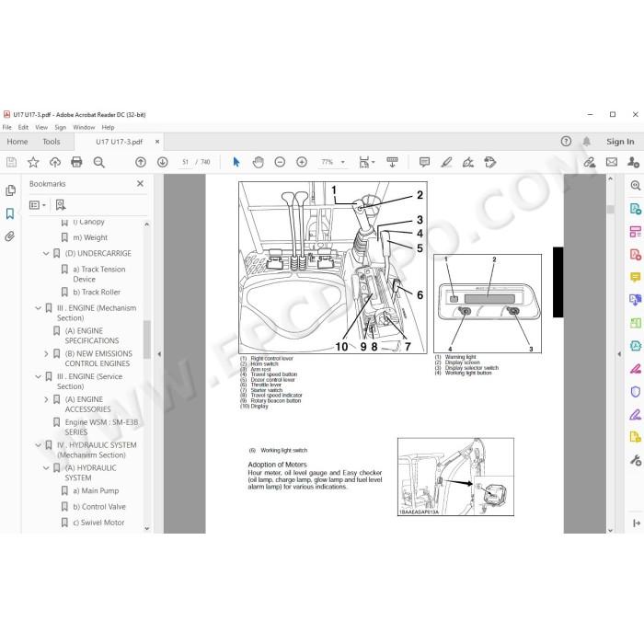Open the Sign document pen tool
The height and width of the screenshot is (644, 644).
(x=467, y=162)
